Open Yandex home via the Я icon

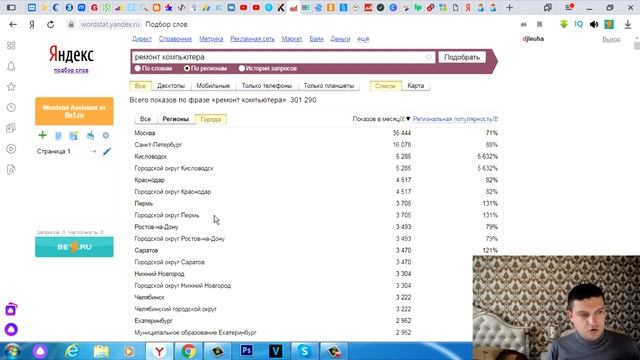32,24
